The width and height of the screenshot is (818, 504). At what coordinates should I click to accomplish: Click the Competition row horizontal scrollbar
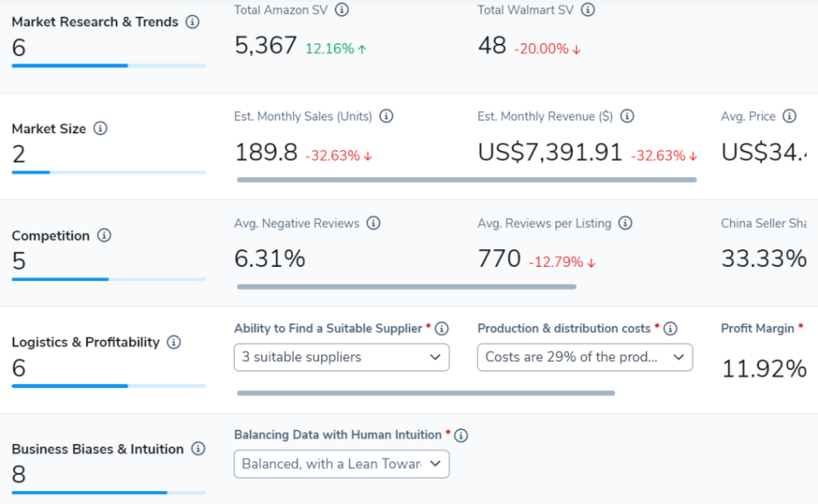[406, 286]
